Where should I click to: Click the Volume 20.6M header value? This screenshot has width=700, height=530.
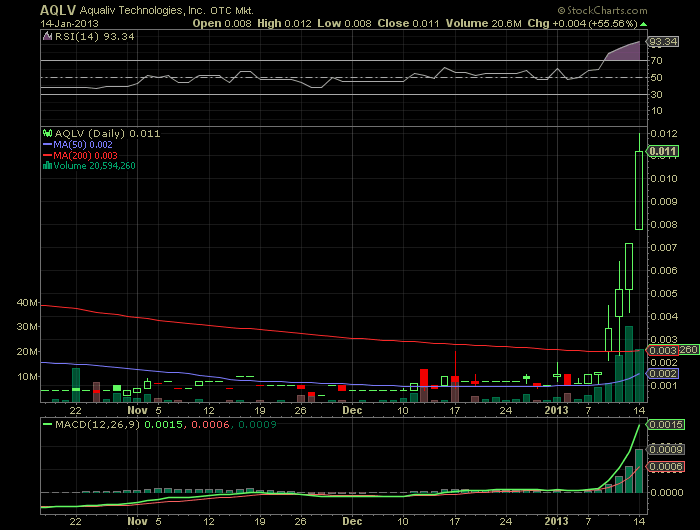483,24
